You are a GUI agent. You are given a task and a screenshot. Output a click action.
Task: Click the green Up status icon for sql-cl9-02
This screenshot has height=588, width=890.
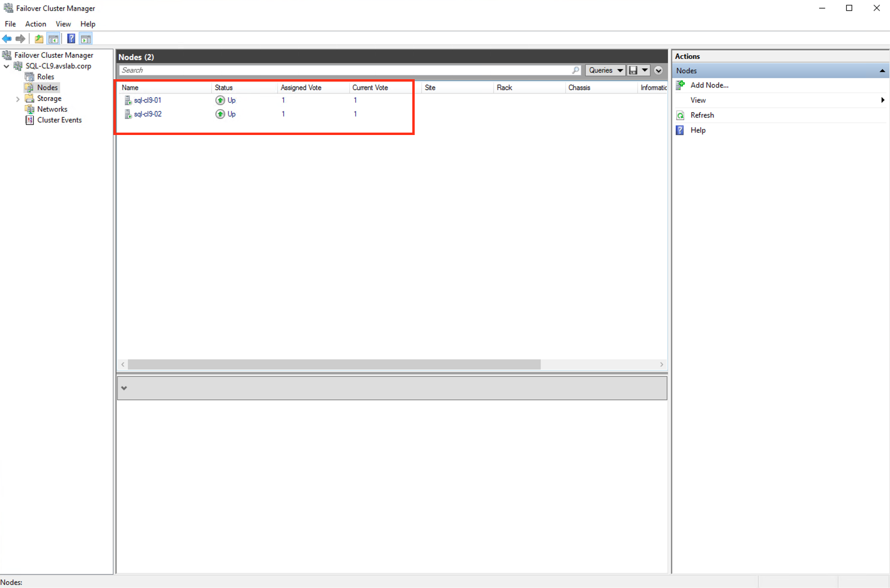(220, 114)
